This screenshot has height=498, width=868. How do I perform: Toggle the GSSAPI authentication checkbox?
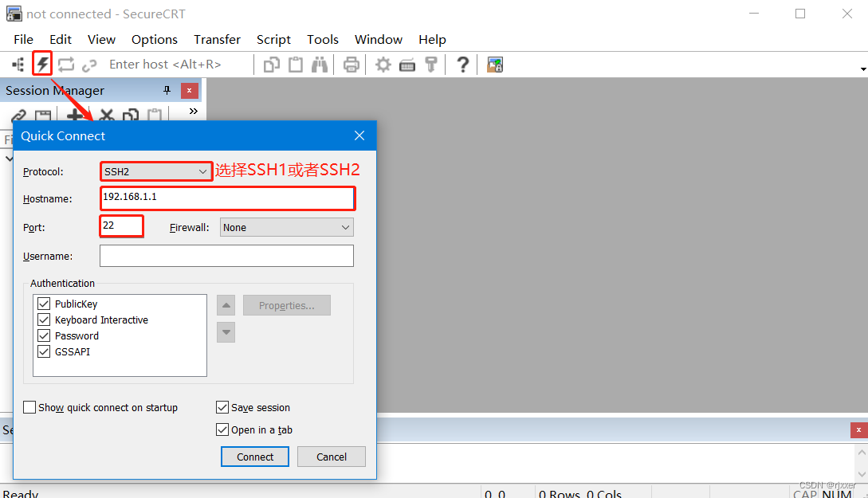point(44,351)
